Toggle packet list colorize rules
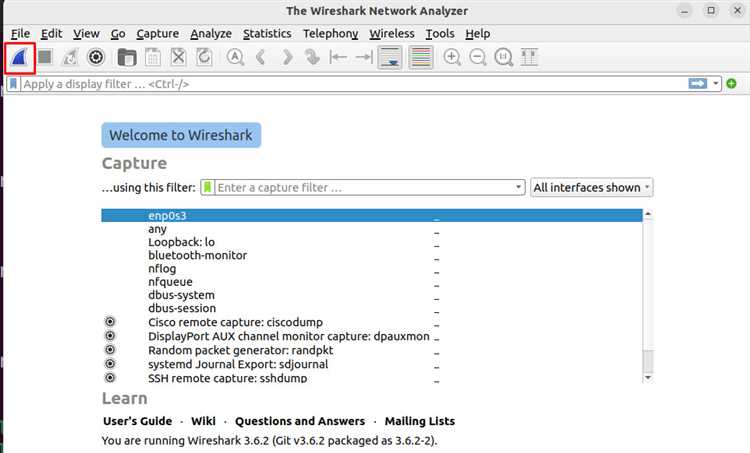 click(421, 57)
